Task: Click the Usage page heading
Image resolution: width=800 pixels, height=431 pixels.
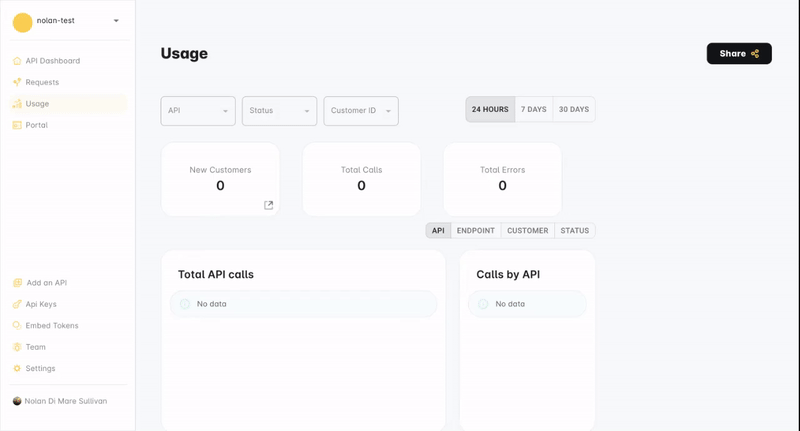Action: pos(184,54)
